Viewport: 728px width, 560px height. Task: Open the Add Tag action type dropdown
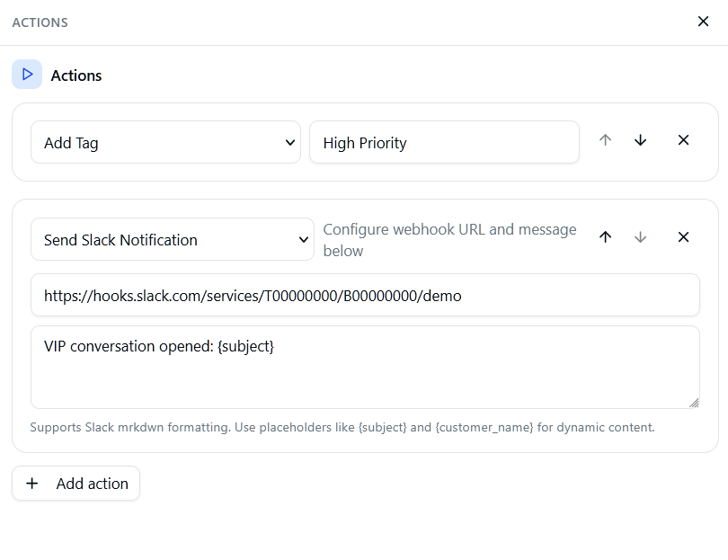tap(165, 142)
